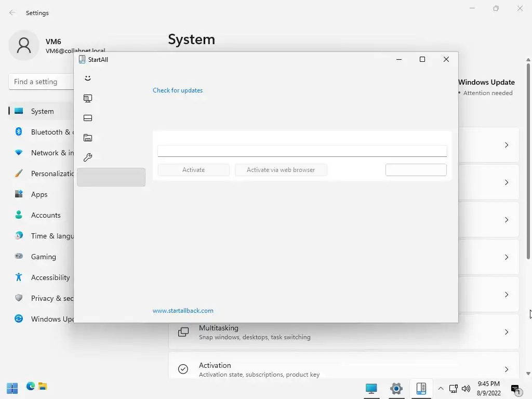This screenshot has height=399, width=532.
Task: Click the StartAll taskbar button
Action: click(x=421, y=389)
